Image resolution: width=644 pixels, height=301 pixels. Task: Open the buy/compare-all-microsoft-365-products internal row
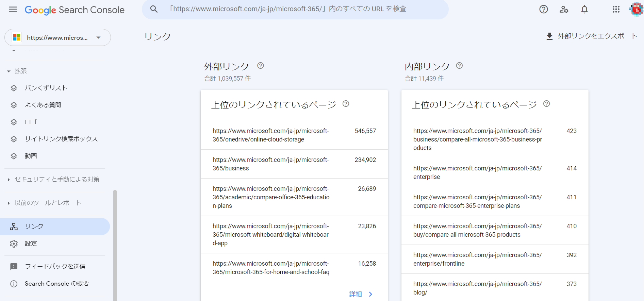(495, 230)
